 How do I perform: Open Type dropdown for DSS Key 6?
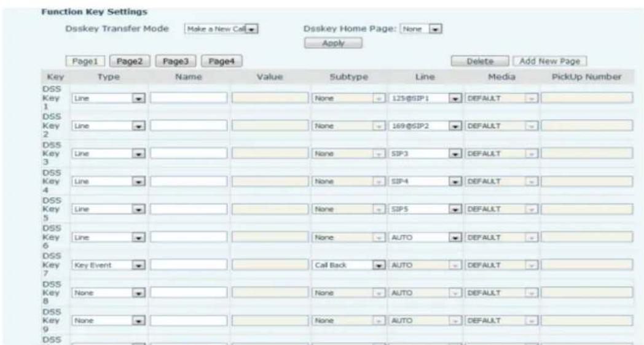click(108, 237)
